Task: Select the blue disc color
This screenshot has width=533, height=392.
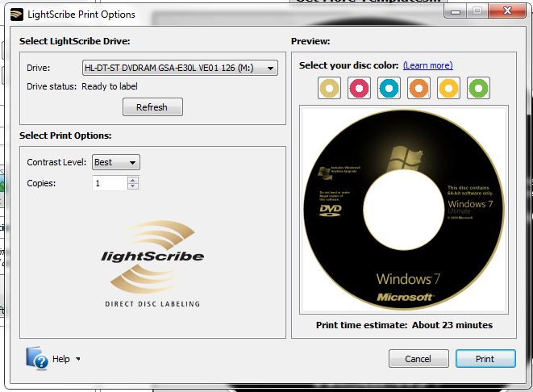Action: pos(389,88)
